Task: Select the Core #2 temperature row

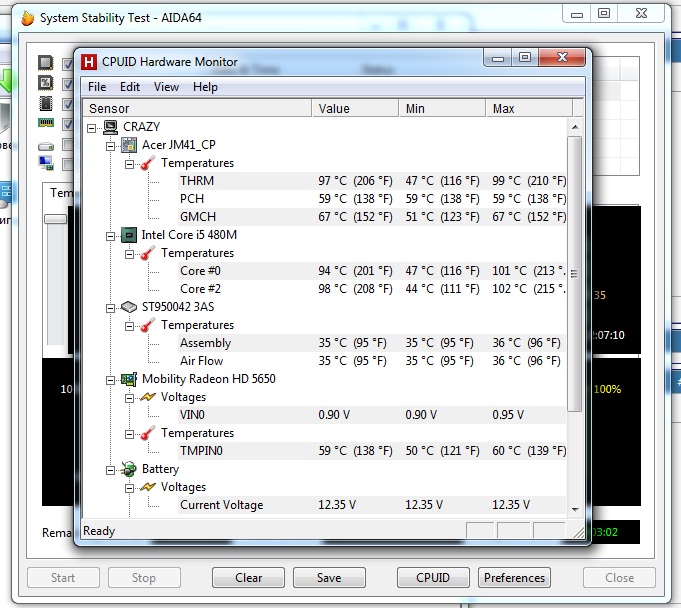Action: [x=372, y=289]
